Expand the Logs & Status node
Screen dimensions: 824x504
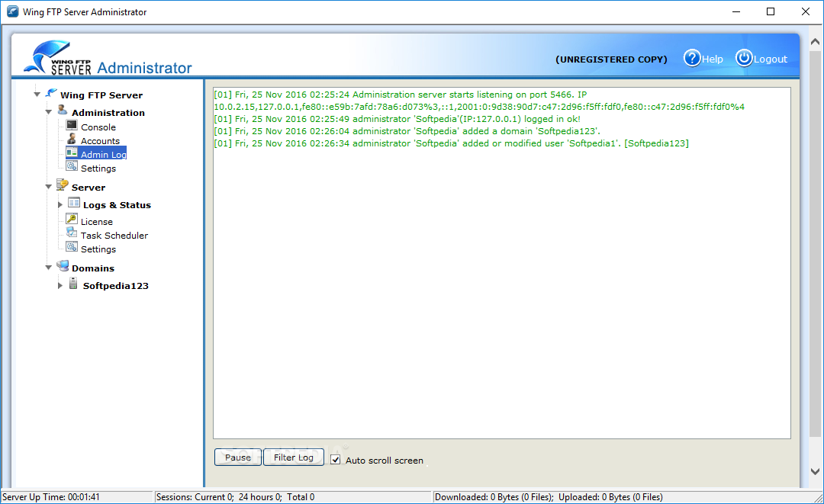60,205
